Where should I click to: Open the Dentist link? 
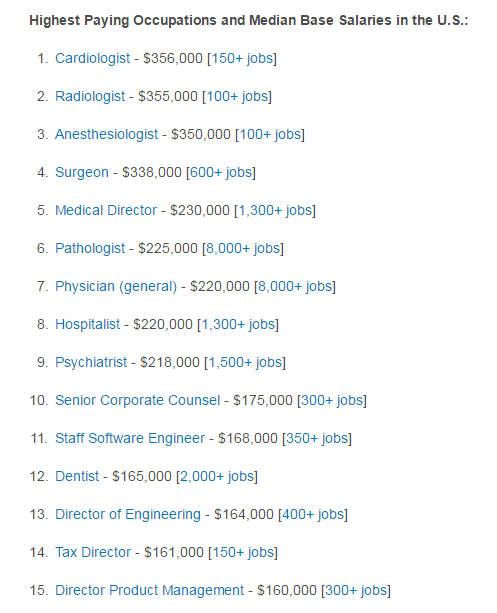click(x=77, y=476)
